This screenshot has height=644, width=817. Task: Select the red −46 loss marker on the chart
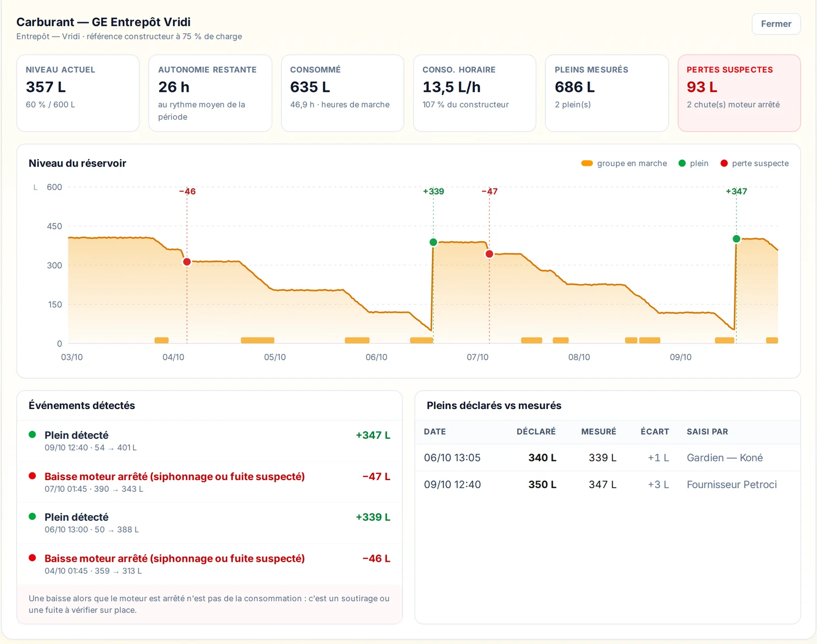187,262
